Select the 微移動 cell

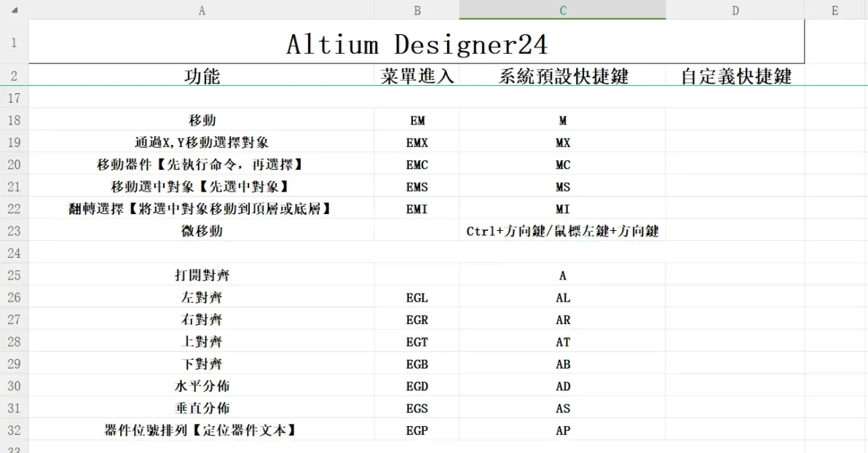click(202, 231)
